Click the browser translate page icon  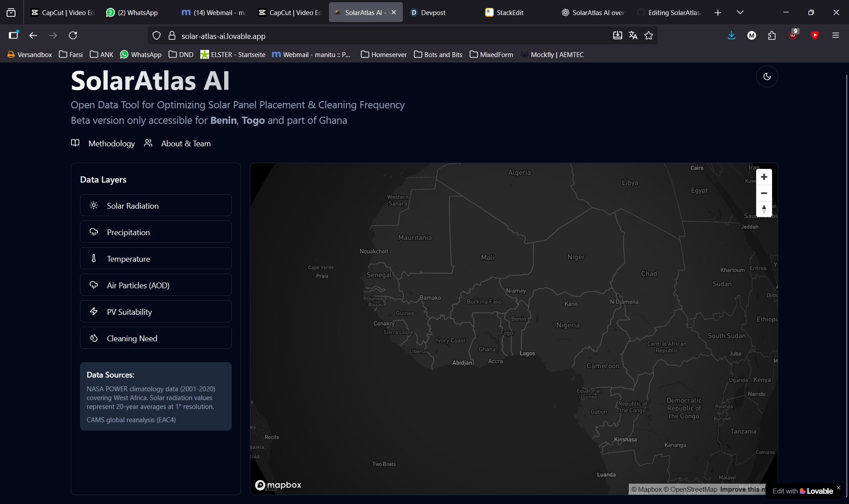tap(633, 36)
